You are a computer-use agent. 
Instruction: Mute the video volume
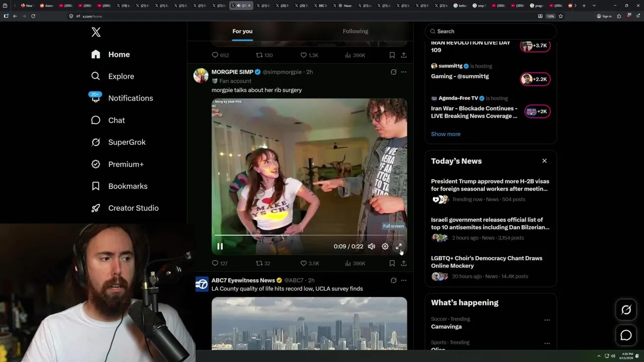(371, 246)
